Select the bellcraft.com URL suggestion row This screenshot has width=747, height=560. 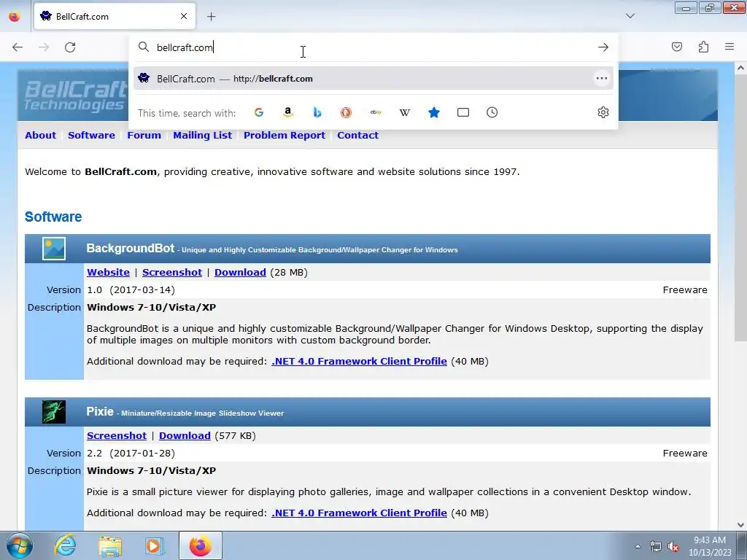[x=373, y=79]
